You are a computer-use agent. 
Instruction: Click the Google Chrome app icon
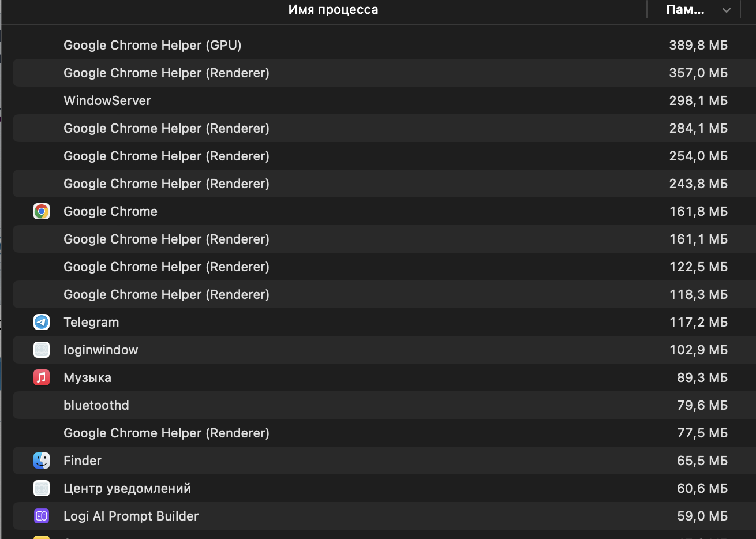[x=42, y=211]
